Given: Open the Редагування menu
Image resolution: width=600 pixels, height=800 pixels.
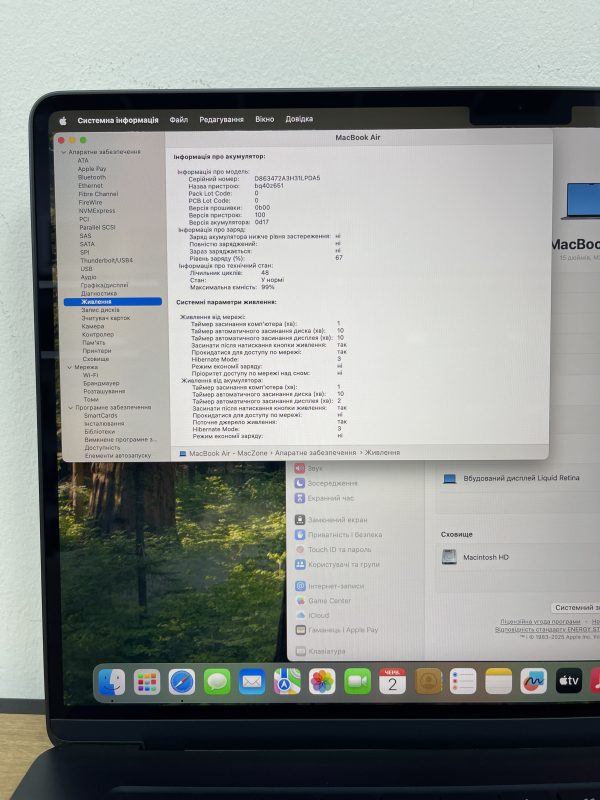Looking at the screenshot, I should (x=221, y=119).
